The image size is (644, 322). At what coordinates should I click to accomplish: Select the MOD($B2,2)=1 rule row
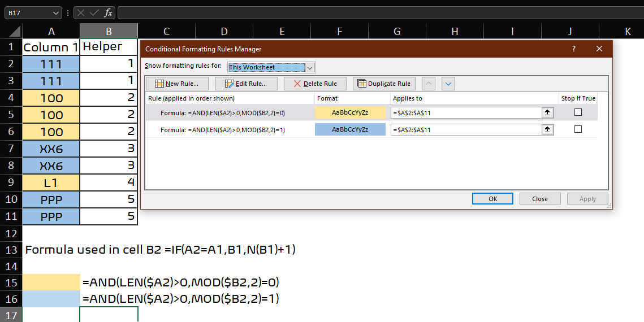(371, 129)
